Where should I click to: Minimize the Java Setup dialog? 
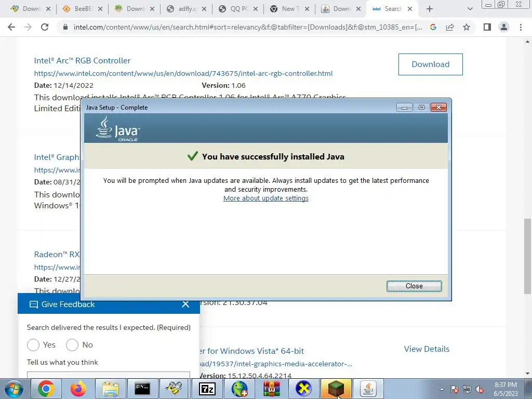404,107
